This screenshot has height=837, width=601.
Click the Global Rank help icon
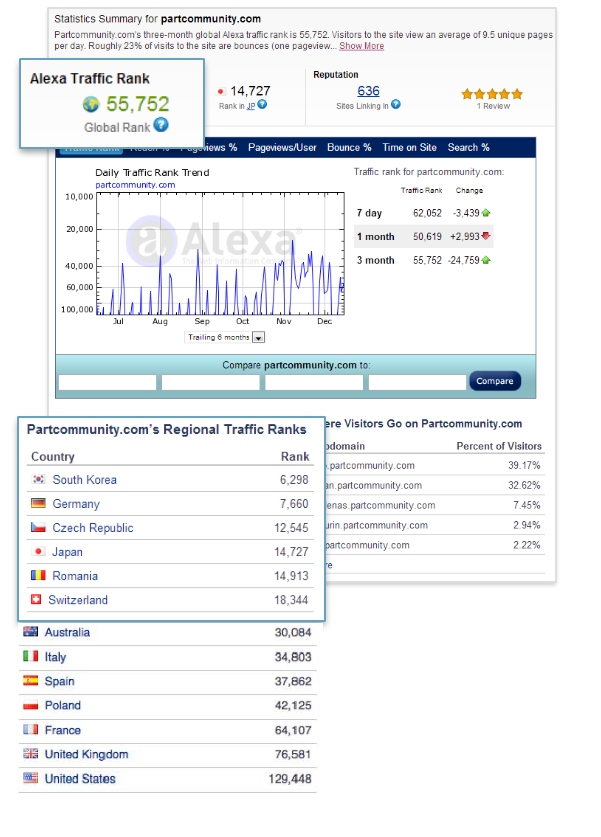(x=161, y=125)
